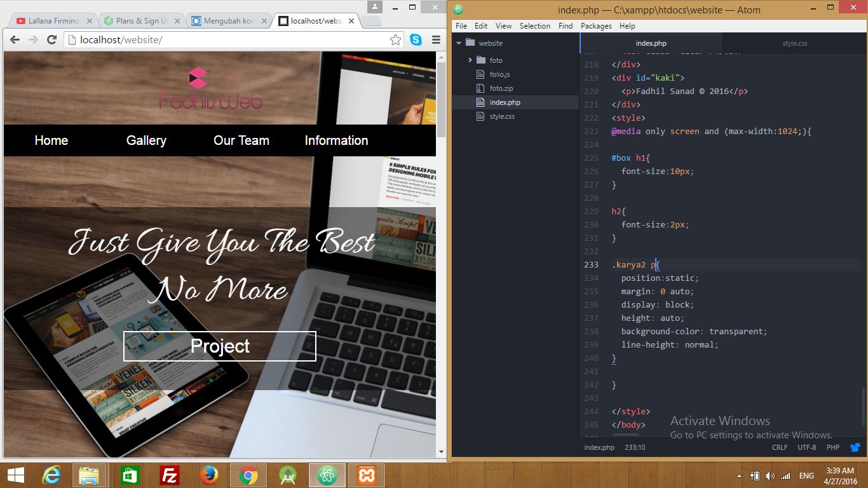This screenshot has width=868, height=488.
Task: Click line number 233 in Atom gutter
Action: click(591, 264)
